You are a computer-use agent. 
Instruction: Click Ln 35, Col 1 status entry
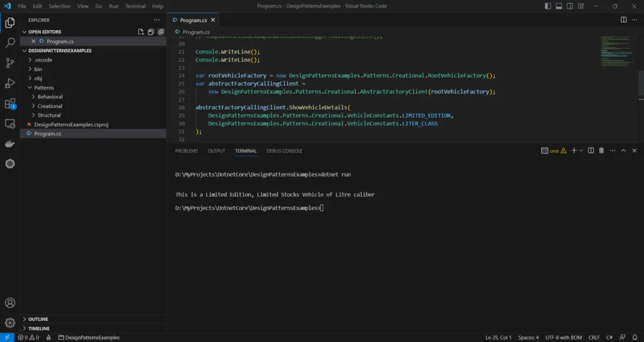click(x=498, y=338)
